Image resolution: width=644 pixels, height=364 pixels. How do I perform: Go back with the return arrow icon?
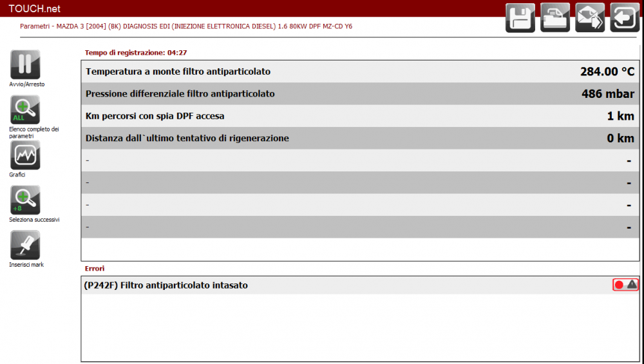[x=625, y=17]
